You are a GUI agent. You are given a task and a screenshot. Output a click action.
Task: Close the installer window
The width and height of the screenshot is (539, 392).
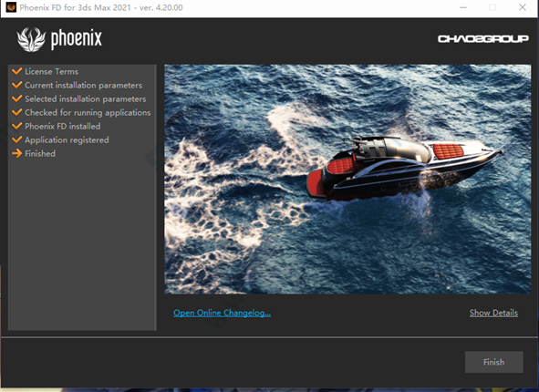click(523, 7)
